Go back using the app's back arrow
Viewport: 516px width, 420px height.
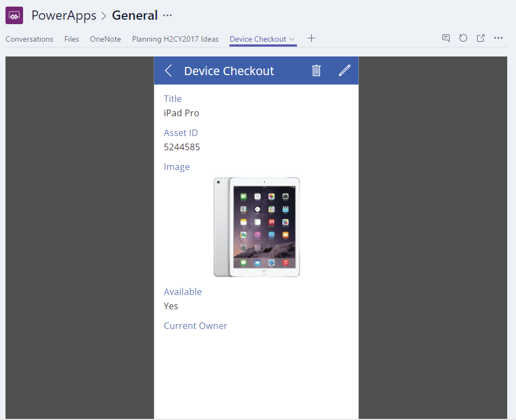168,70
